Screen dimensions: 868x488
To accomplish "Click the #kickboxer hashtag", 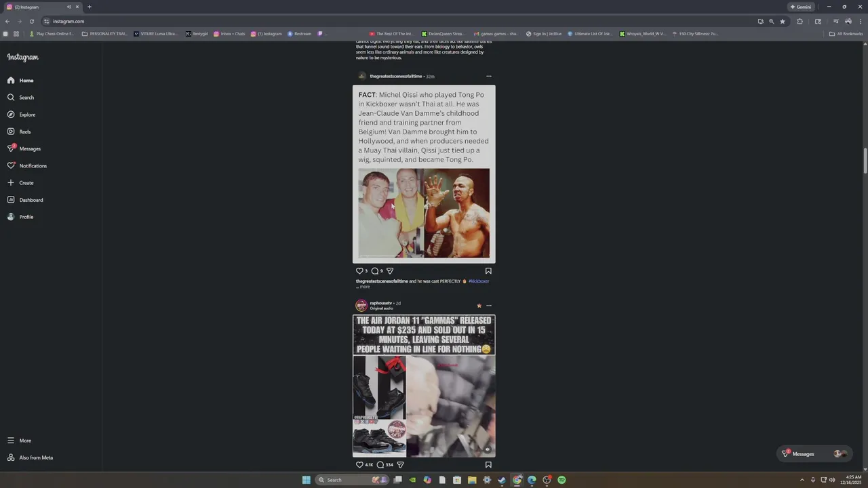I will [479, 281].
